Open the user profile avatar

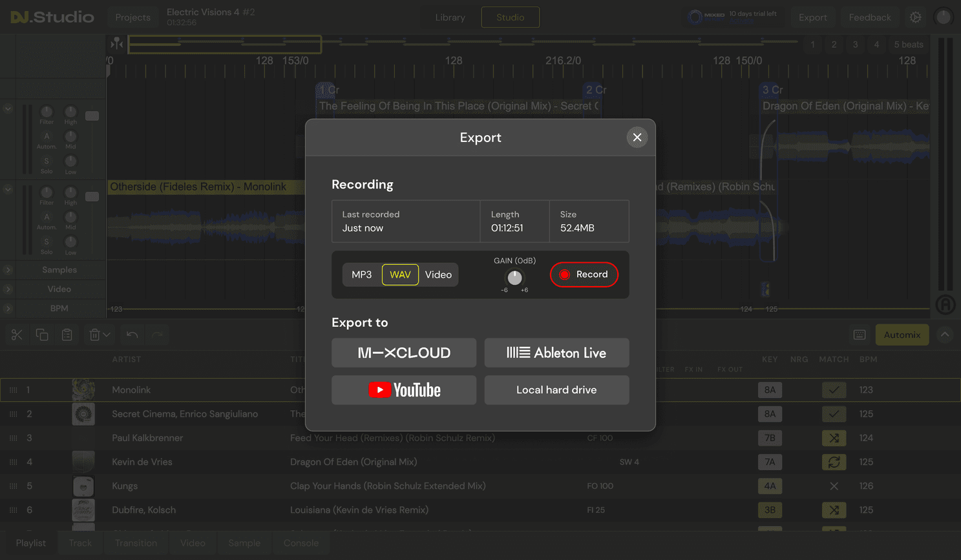(x=944, y=17)
